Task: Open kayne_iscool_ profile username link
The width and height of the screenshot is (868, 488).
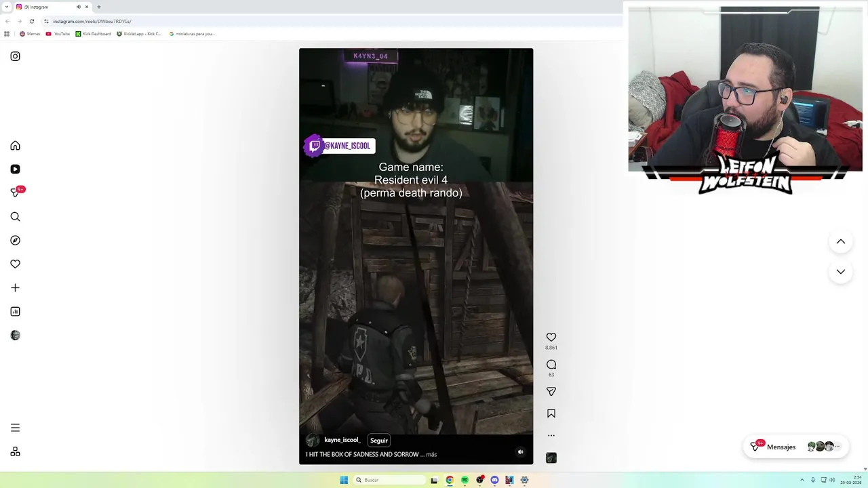Action: click(x=342, y=440)
